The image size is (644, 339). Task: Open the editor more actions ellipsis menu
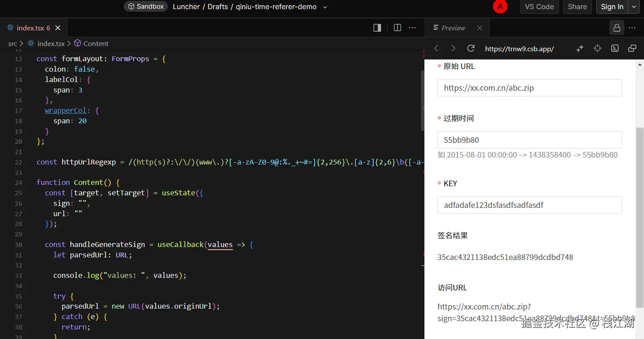pyautogui.click(x=413, y=28)
